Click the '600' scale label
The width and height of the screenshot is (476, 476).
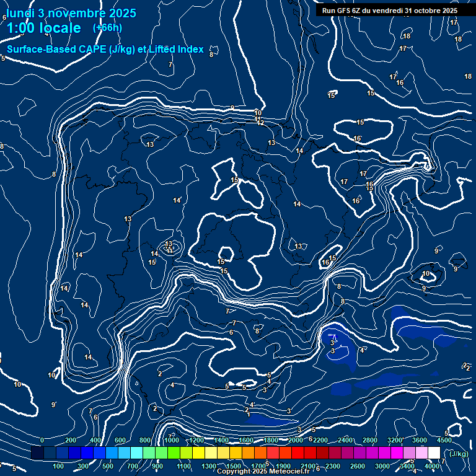click(120, 440)
